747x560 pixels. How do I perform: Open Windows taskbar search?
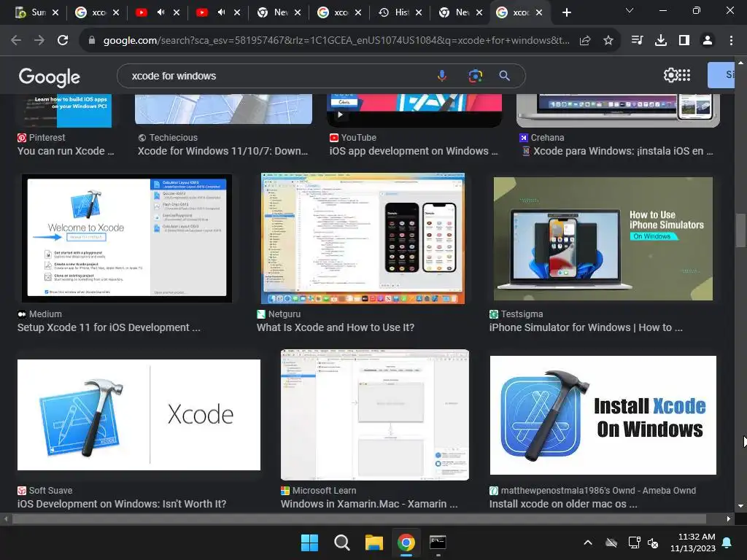point(341,542)
